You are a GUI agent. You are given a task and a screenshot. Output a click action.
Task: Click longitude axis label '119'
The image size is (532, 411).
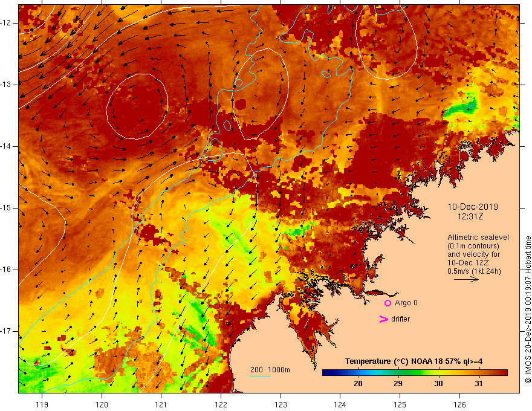click(42, 404)
